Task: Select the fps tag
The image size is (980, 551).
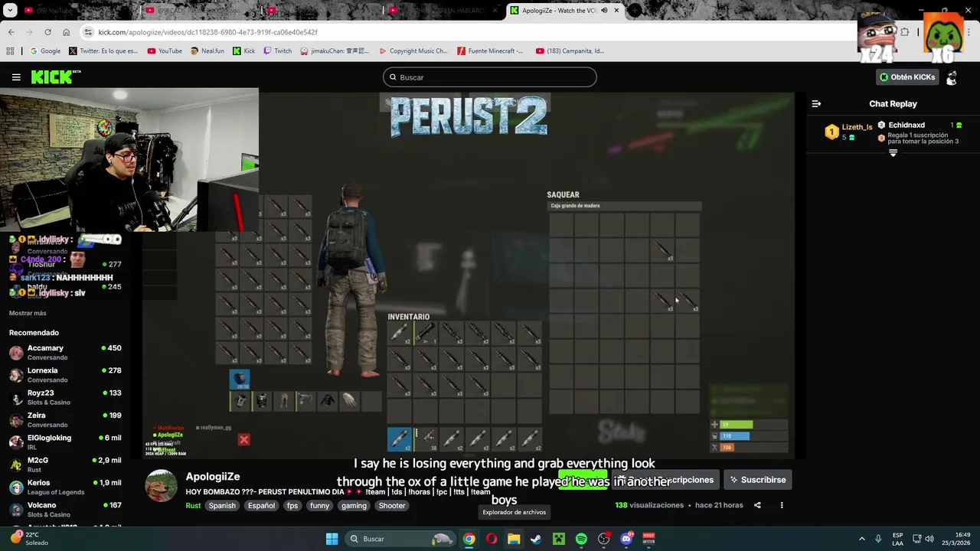Action: 292,505
